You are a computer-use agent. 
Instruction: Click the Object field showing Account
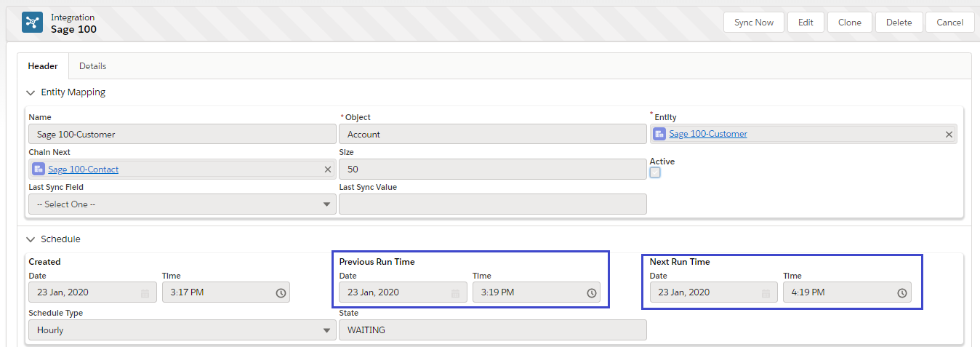(x=493, y=135)
